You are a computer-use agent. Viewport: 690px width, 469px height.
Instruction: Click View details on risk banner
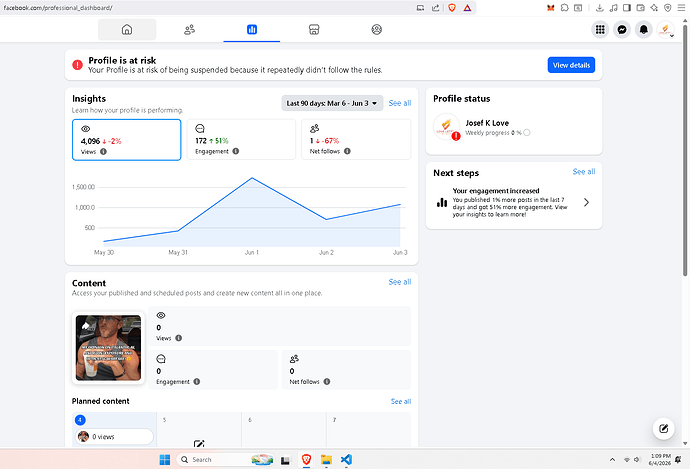(x=571, y=65)
